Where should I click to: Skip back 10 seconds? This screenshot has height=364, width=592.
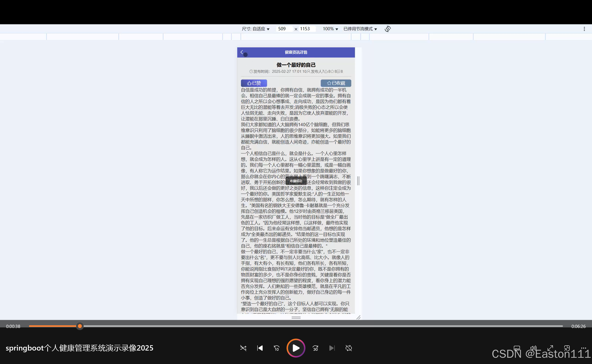click(277, 348)
